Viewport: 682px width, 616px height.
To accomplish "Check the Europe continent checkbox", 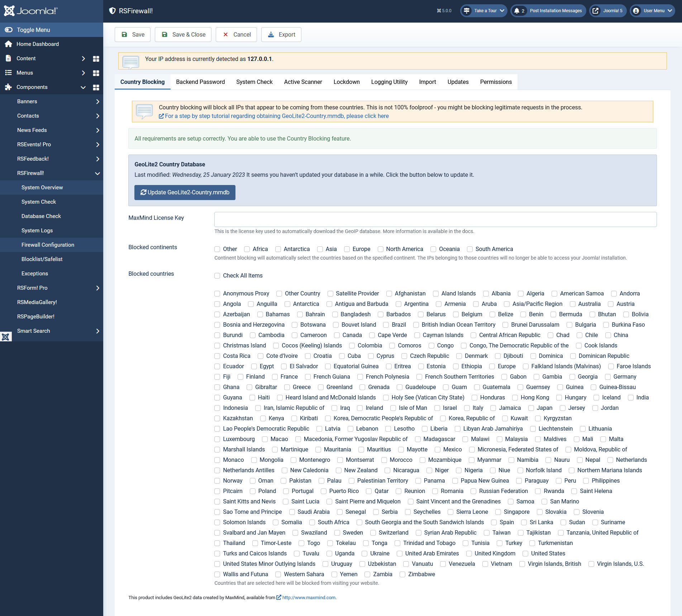I will [x=347, y=249].
